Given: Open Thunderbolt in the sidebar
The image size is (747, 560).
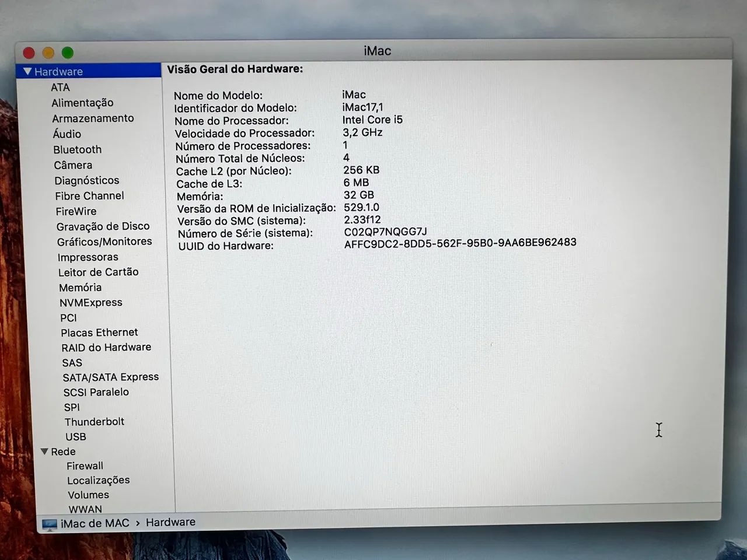Looking at the screenshot, I should (94, 422).
